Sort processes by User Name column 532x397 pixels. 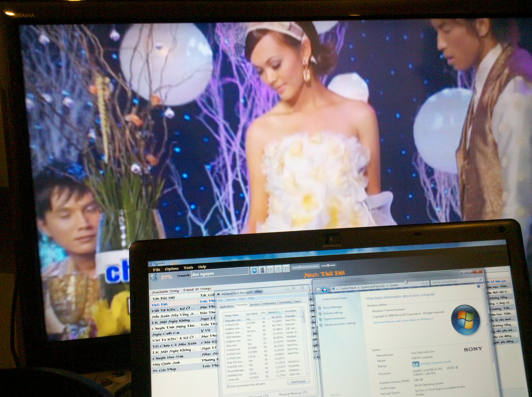pos(252,314)
